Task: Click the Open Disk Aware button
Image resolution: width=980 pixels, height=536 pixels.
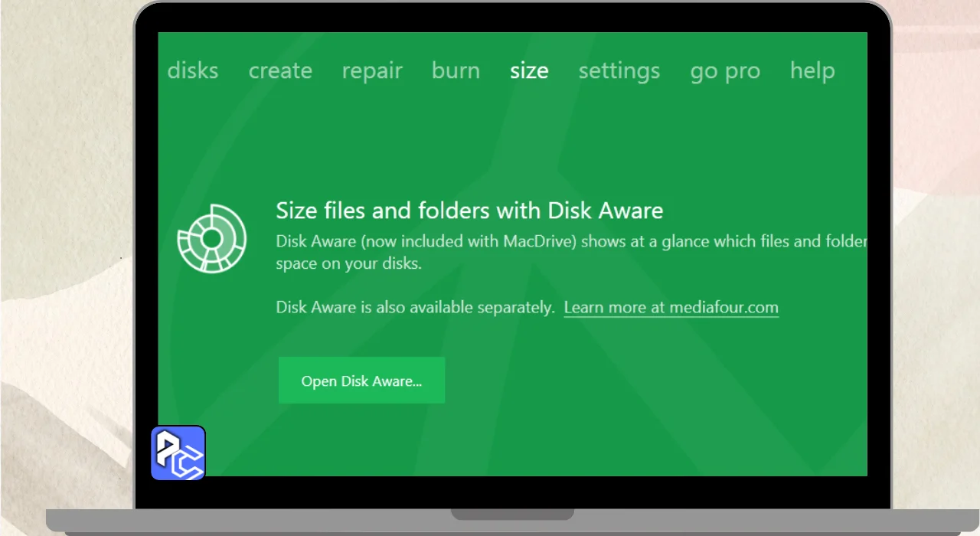Action: click(361, 381)
